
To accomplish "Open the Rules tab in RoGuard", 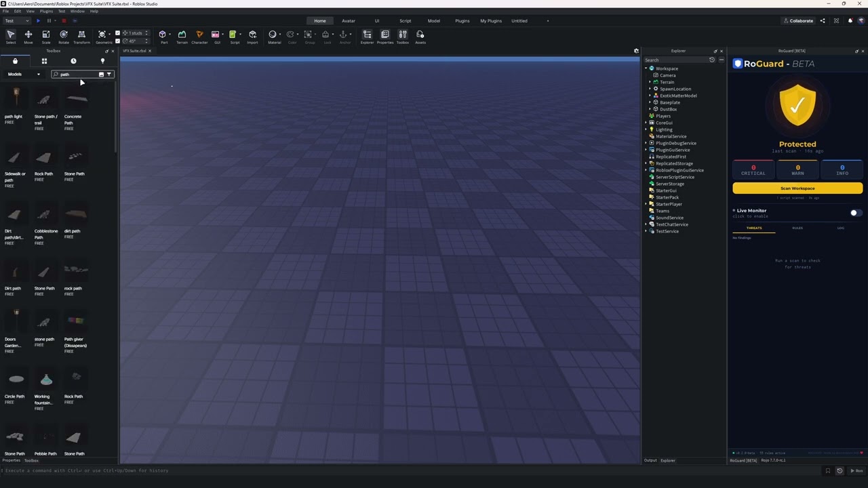I will [797, 228].
